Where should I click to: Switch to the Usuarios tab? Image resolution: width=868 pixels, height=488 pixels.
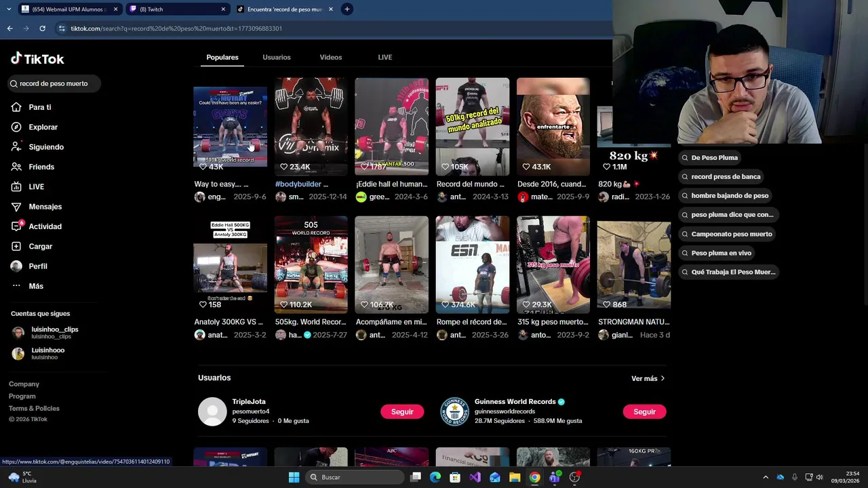277,58
